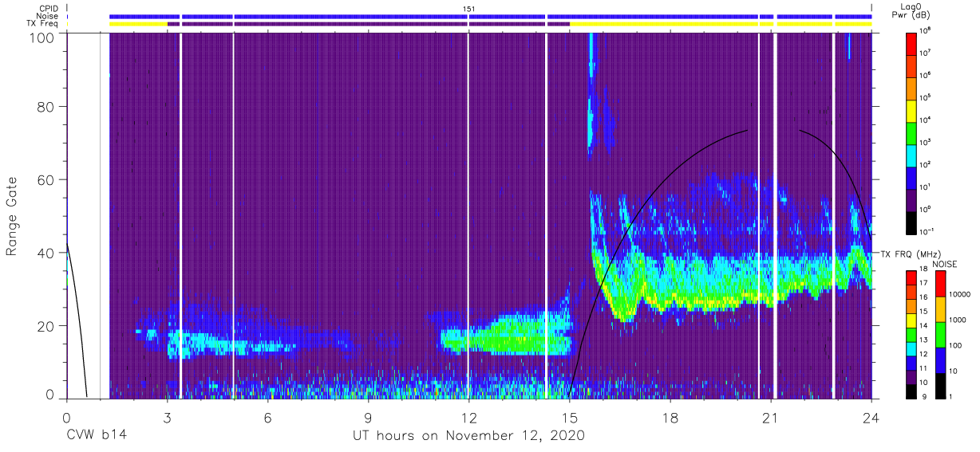
Task: Click the 'NOISE' legend title
Action: point(945,264)
